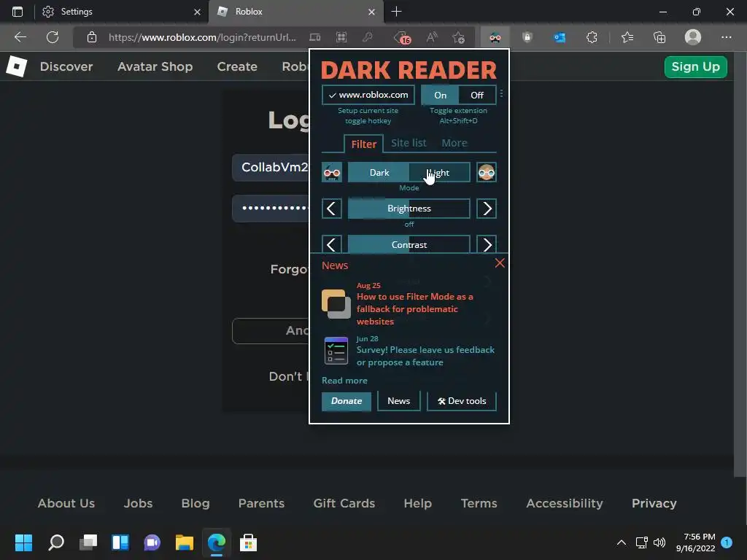
Task: Open the QR code icon in address bar
Action: tap(341, 37)
